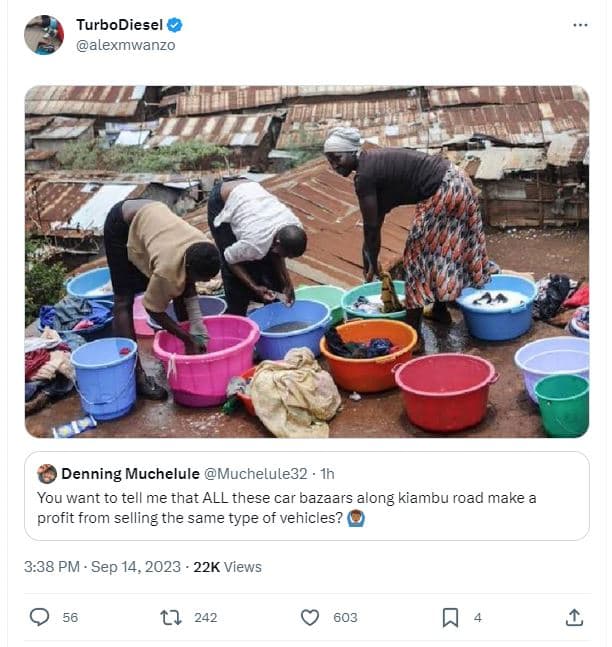The image size is (612, 647).
Task: Click the reply speech bubble icon
Action: pos(39,617)
